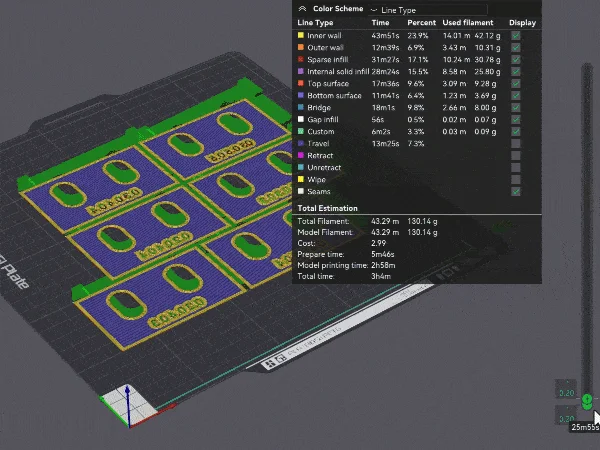Click the green Custom color swatch
Screen dimensions: 600x450
[x=301, y=131]
